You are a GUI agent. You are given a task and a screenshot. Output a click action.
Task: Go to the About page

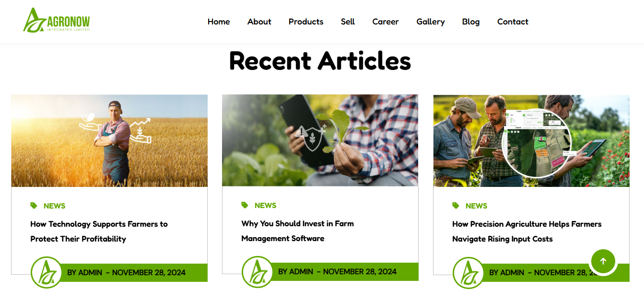pos(259,22)
